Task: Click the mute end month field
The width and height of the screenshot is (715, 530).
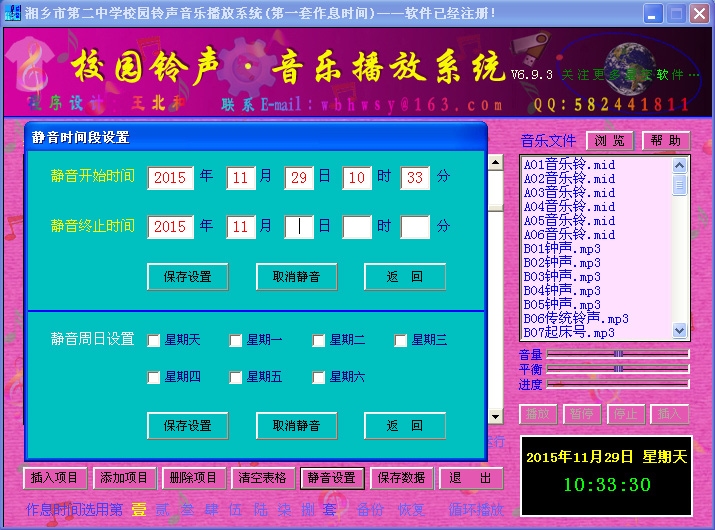Action: point(240,227)
